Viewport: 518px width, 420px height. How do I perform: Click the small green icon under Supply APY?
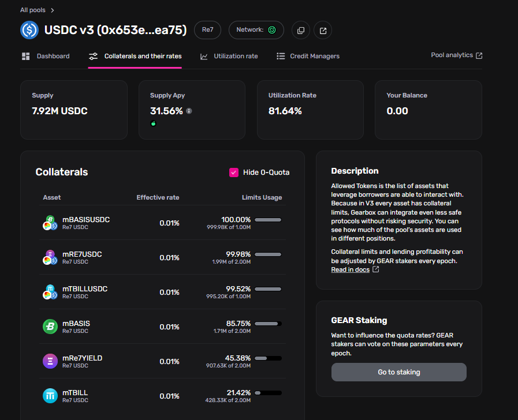coord(153,123)
